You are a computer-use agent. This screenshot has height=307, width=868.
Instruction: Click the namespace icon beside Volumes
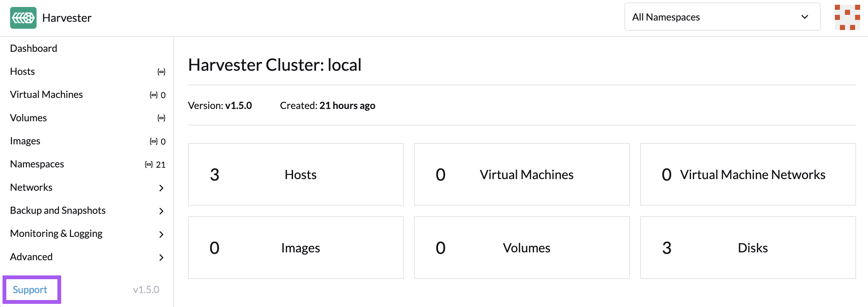[x=161, y=118]
